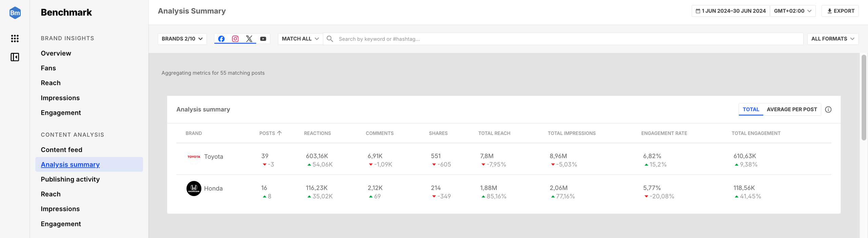868x238 pixels.
Task: Click Honda total reach value 1,88M
Action: (x=489, y=188)
